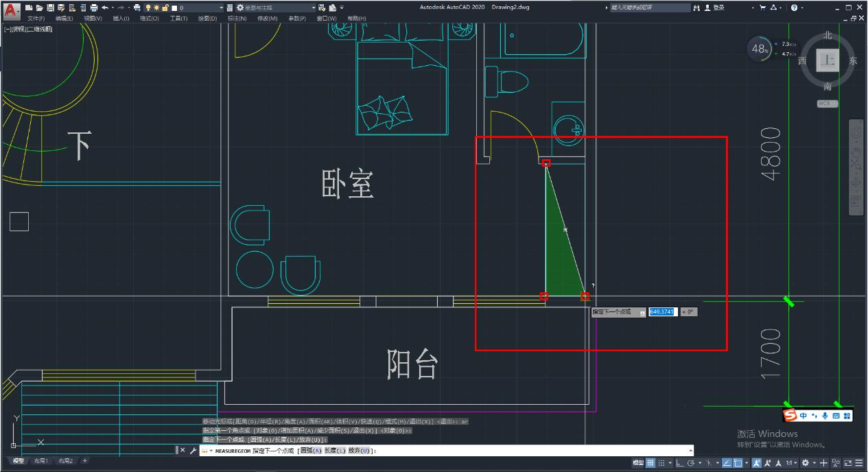
Task: Select the Isolate Objects icon in status bar
Action: (836, 462)
